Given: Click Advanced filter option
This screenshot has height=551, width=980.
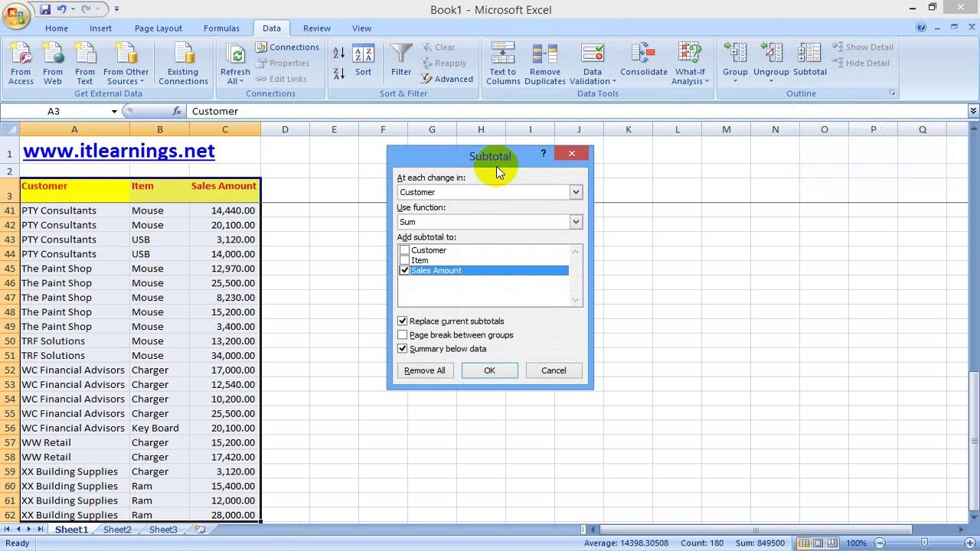Looking at the screenshot, I should [447, 79].
